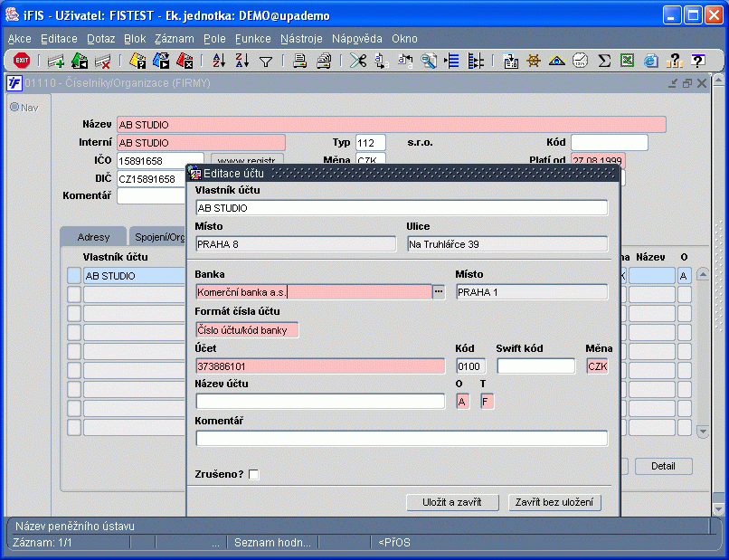Viewport: 729px width, 560px height.
Task: Click the Typ field with 112
Action: click(371, 143)
